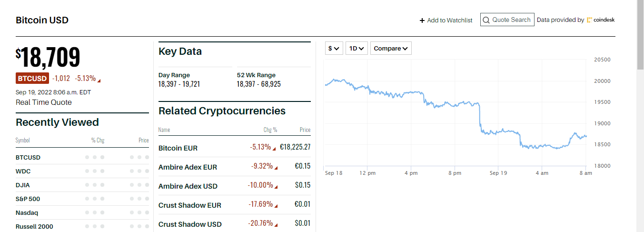Select Russell 2000 in Recently Viewed

click(34, 226)
